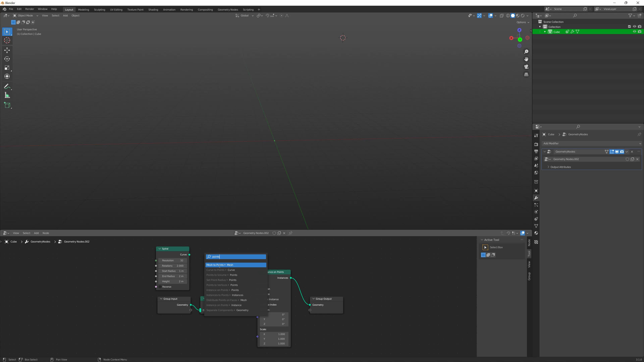
Task: Select the Rotate tool
Action: click(x=7, y=59)
